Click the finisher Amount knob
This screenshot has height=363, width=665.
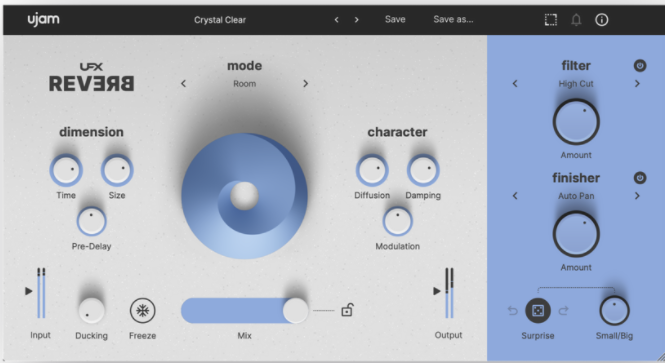point(576,234)
